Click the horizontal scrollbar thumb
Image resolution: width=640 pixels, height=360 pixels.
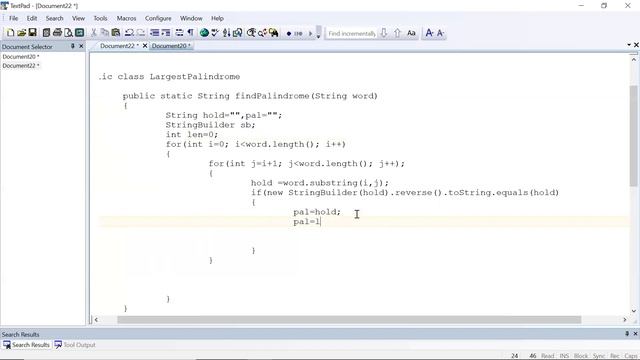(x=349, y=320)
